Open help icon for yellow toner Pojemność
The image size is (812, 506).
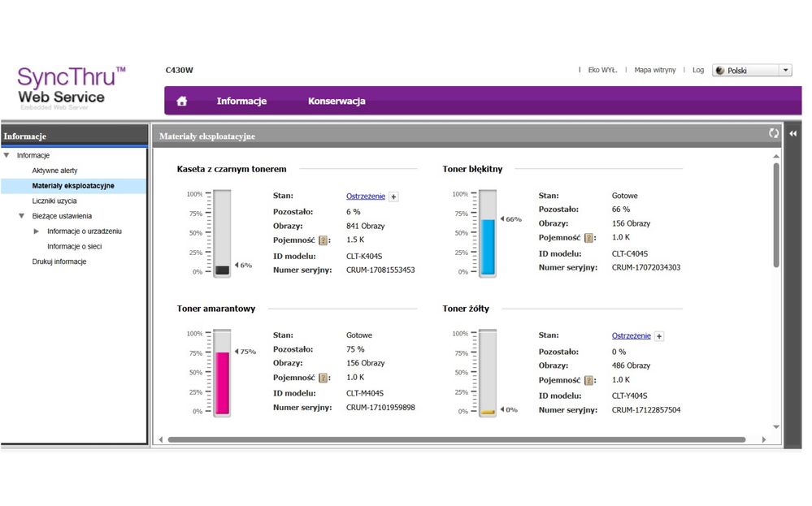[x=588, y=380]
